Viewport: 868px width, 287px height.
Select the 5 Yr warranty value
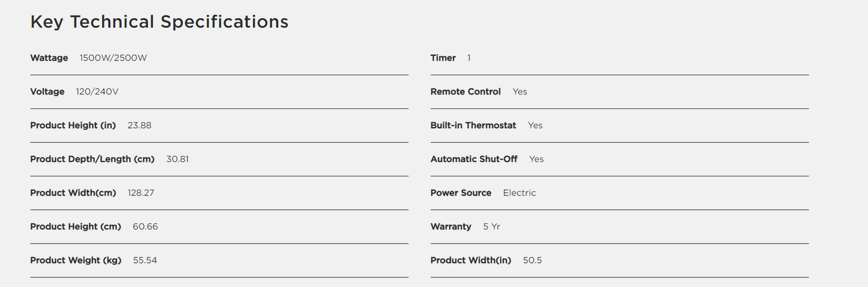[x=492, y=227]
